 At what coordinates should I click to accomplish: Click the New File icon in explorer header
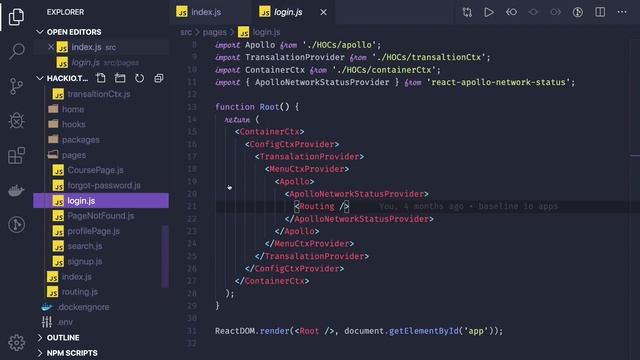pos(101,78)
